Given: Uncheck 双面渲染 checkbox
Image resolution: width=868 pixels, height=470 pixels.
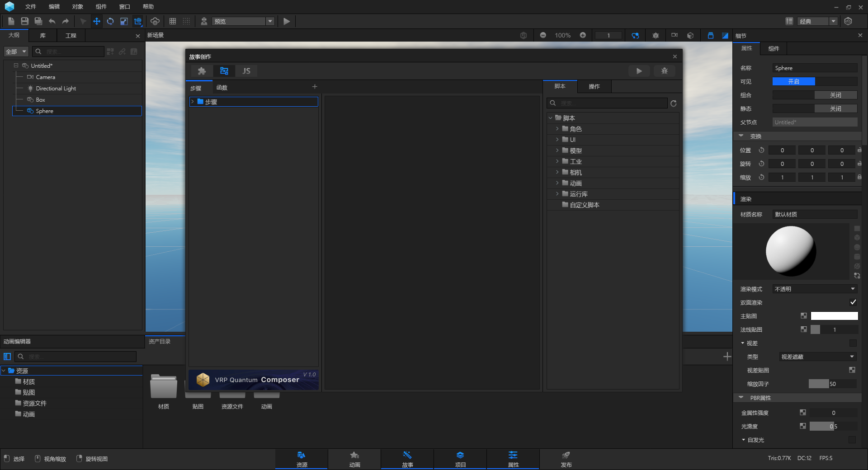Looking at the screenshot, I should pyautogui.click(x=853, y=302).
